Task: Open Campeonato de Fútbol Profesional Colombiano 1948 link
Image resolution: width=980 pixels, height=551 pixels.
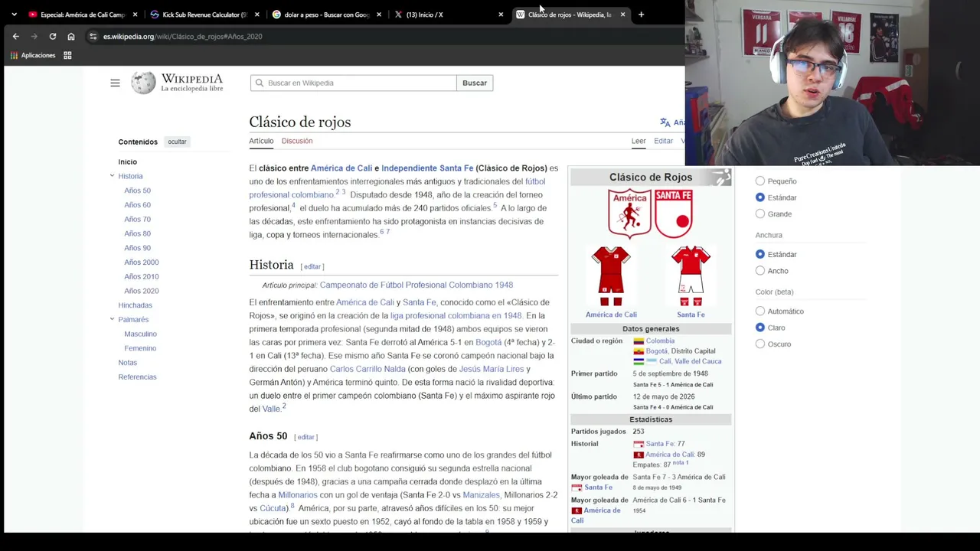Action: click(x=416, y=285)
